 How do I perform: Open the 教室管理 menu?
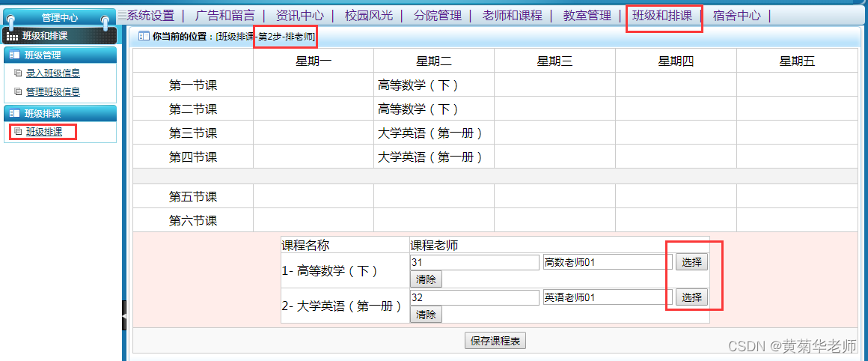[587, 16]
